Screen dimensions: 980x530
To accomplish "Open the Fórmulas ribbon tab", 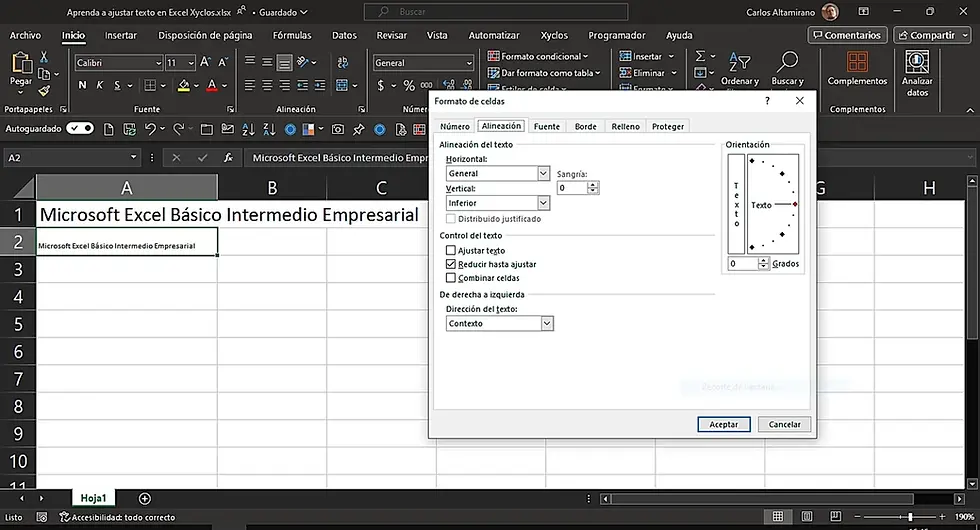I will click(x=292, y=35).
